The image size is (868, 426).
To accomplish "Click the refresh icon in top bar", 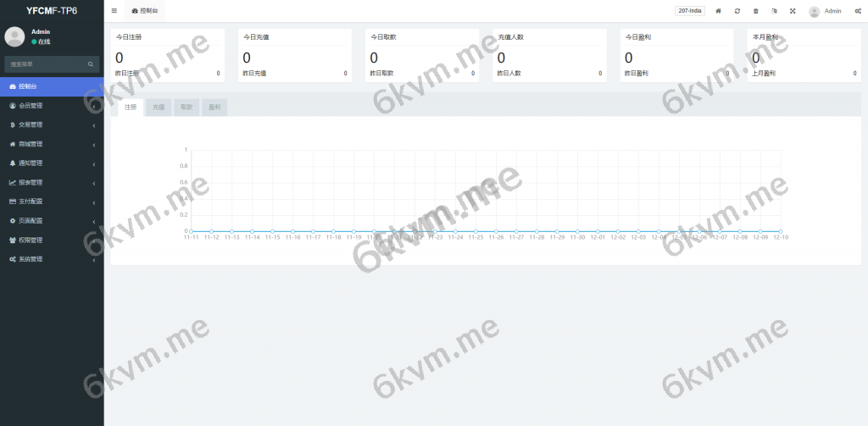I will pos(737,11).
